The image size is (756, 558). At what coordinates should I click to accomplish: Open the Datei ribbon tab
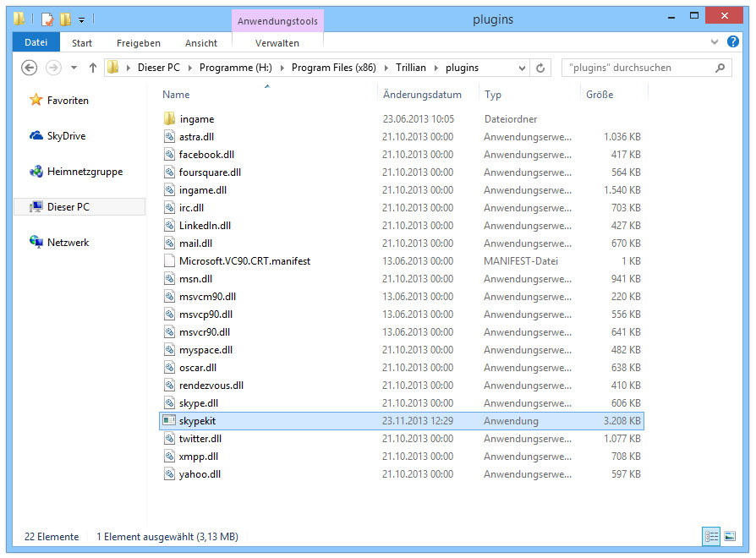coord(36,42)
